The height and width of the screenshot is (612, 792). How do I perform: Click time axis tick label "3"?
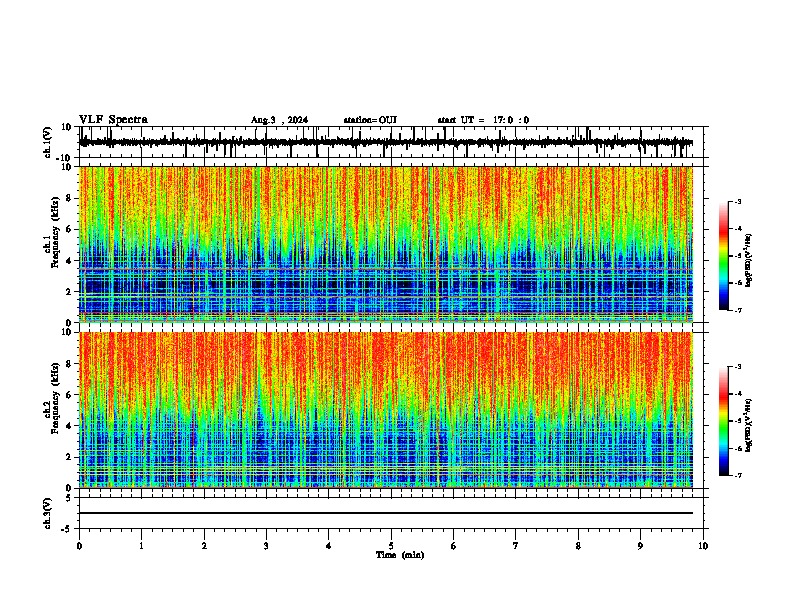(x=266, y=546)
